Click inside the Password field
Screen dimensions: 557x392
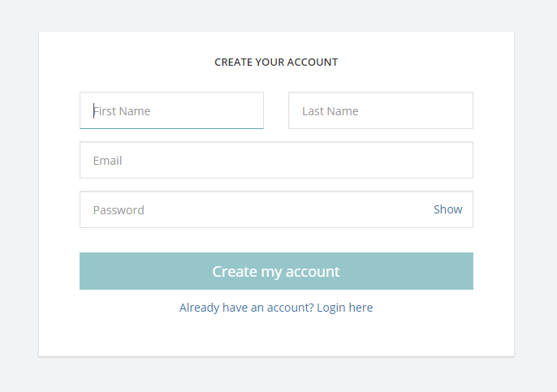(252, 209)
